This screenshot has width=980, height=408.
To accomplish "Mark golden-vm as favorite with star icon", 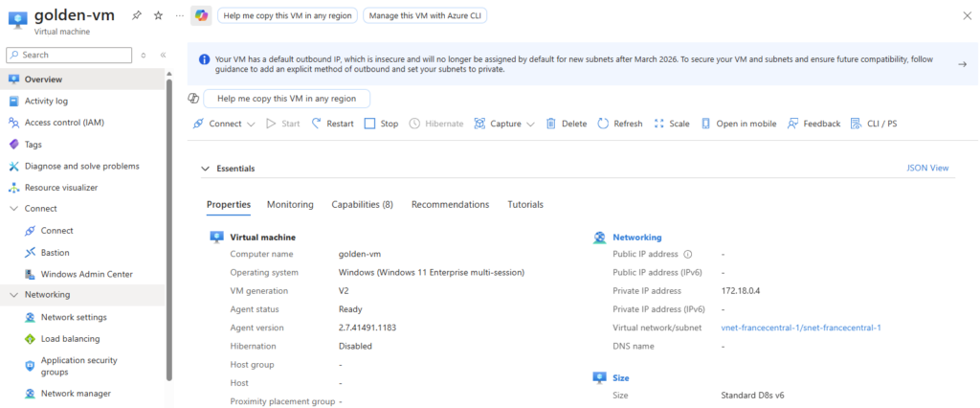I will click(x=158, y=16).
